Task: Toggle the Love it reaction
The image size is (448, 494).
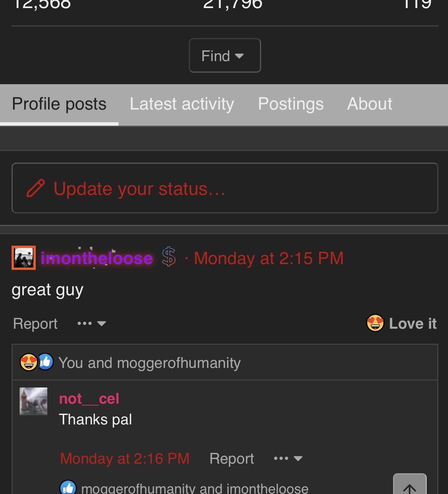Action: [401, 323]
